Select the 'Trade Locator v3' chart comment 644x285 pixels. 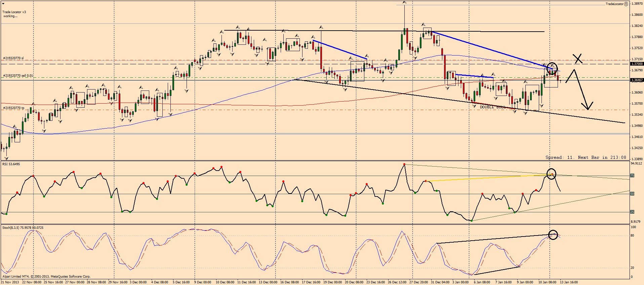pos(14,12)
